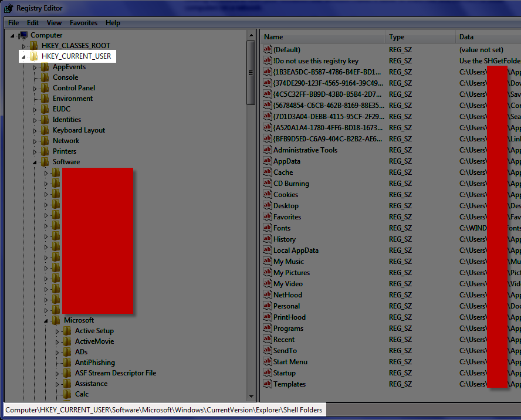521x420 pixels.
Task: Click the string icon beside Startup
Action: [268, 372]
